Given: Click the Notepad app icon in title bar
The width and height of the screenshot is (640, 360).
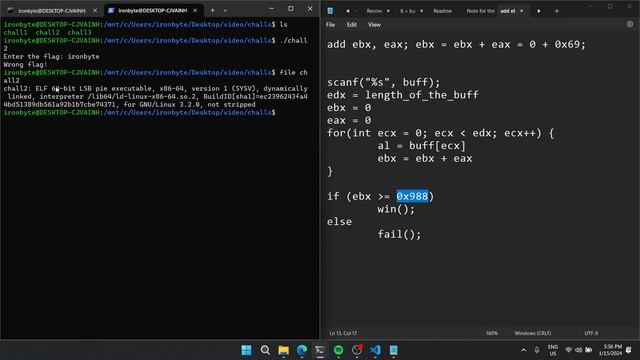Looking at the screenshot, I should click(x=330, y=11).
